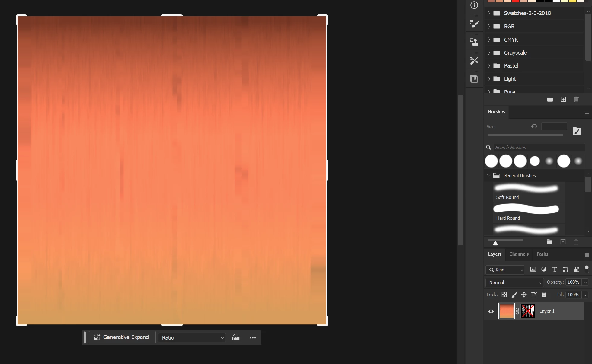
Task: Click the Fill crop icon in taskbar
Action: (x=235, y=337)
